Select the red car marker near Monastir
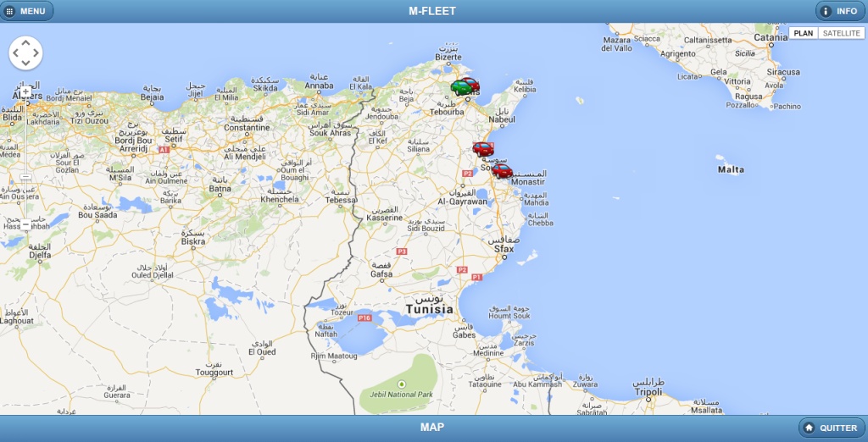This screenshot has height=442, width=868. pos(502,171)
